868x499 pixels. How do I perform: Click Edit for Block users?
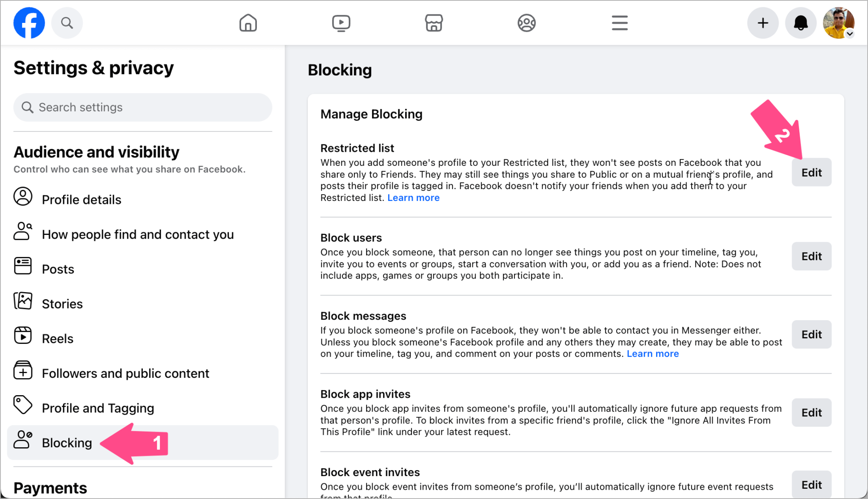click(x=811, y=256)
